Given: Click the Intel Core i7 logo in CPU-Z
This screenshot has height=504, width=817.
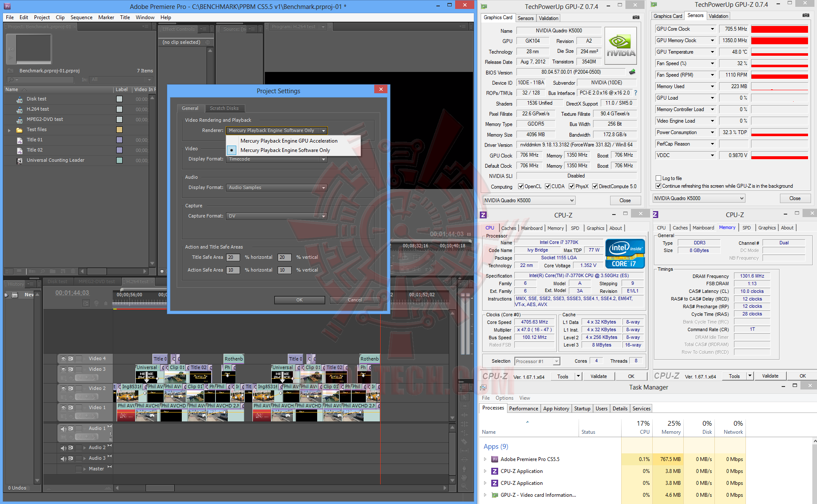Looking at the screenshot, I should (625, 253).
